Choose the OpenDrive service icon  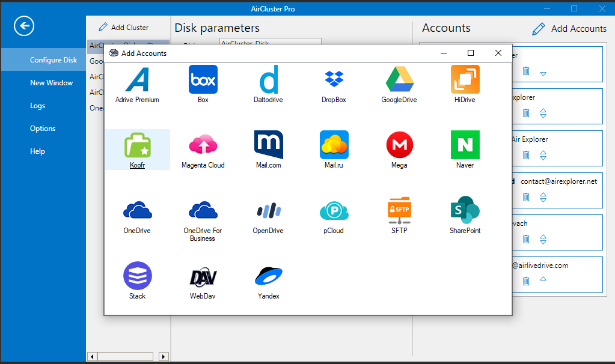tap(269, 210)
